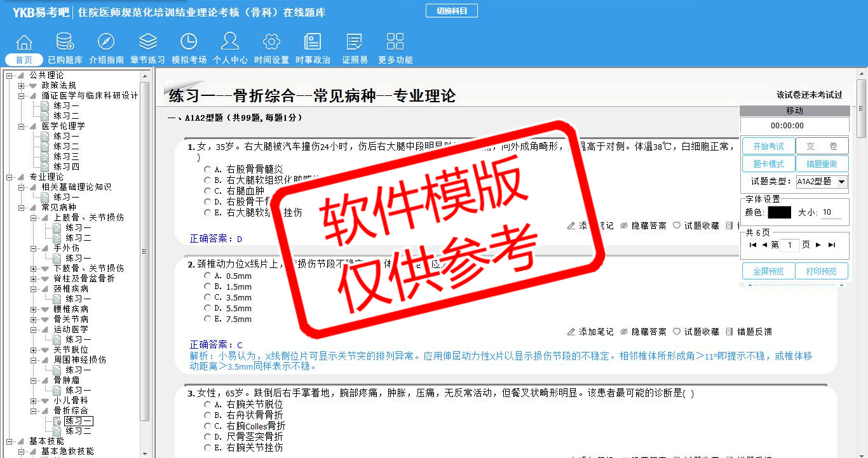The image size is (868, 458).
Task: Collapse the 公共理论 tree node
Action: pos(10,76)
